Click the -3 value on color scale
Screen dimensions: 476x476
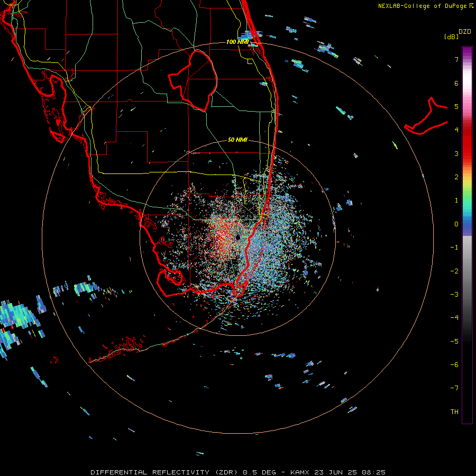point(454,294)
